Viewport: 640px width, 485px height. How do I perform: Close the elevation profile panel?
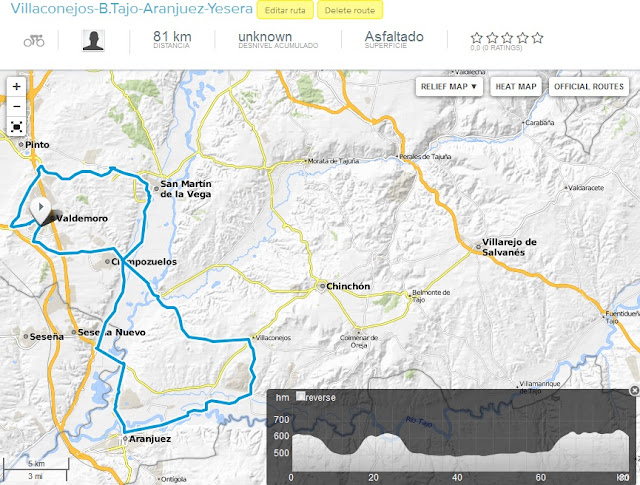tap(634, 390)
